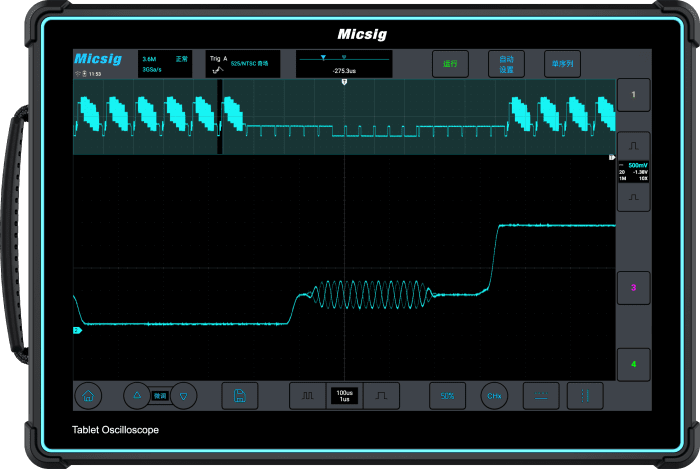Select channel 3 magenta button
700x469 pixels.
633,288
